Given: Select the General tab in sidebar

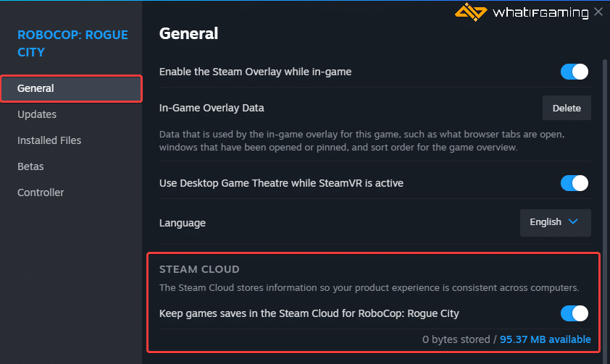Looking at the screenshot, I should pyautogui.click(x=72, y=88).
